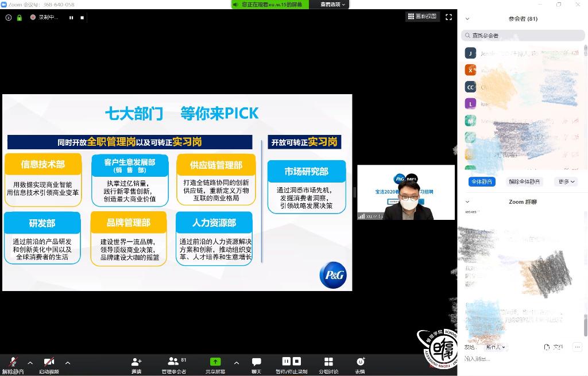Stop recording from the top-left indicator
The image size is (588, 376).
[x=82, y=18]
